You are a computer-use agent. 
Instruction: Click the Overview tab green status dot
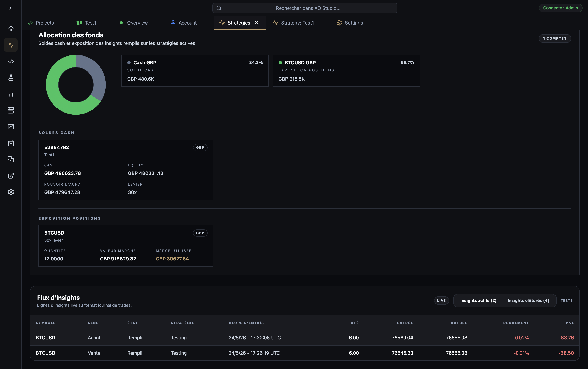point(121,23)
